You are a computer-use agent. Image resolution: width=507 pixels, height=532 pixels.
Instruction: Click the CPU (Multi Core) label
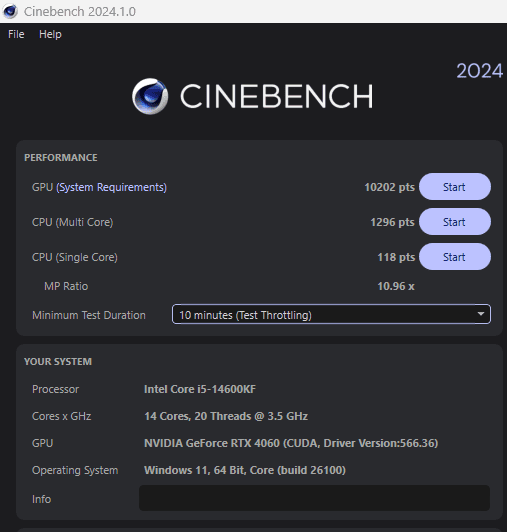click(x=73, y=222)
